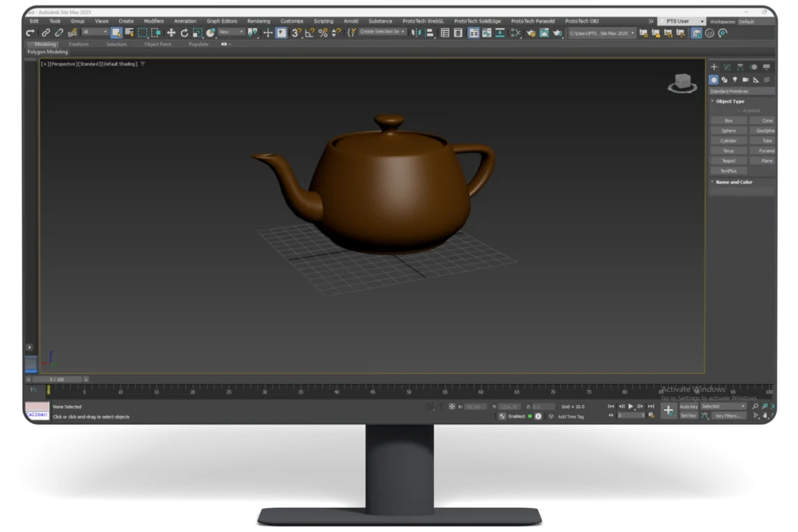Open the ProtoTech WebGL menu

423,21
